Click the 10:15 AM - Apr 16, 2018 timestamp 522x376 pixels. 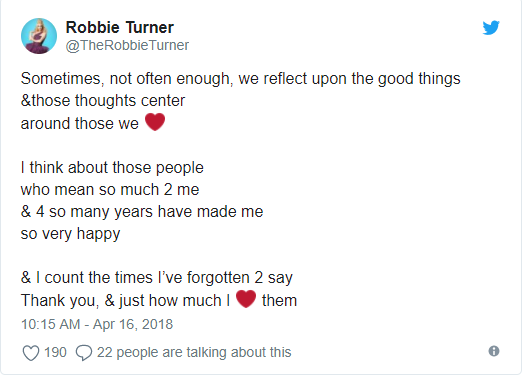click(97, 324)
